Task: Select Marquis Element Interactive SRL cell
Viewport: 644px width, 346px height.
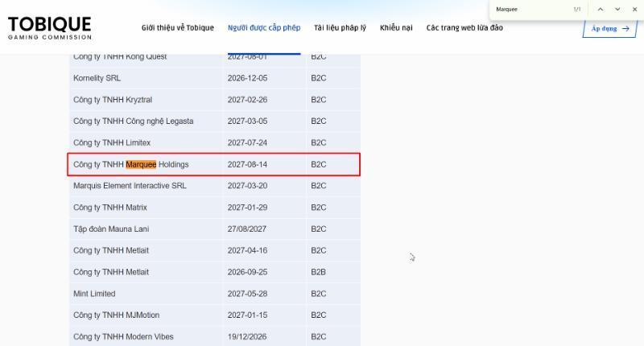Action: point(130,186)
